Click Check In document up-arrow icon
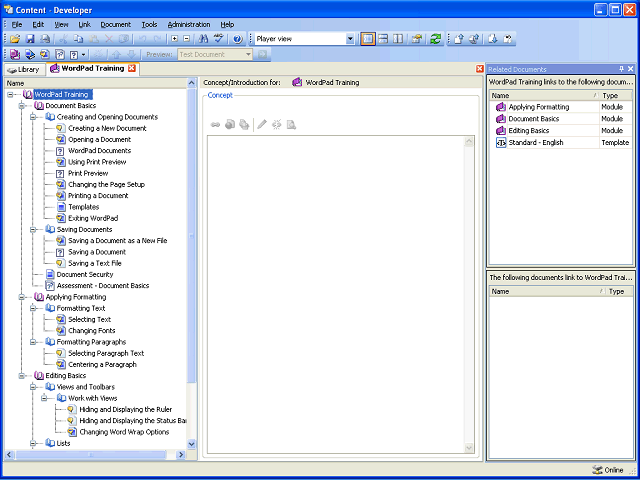This screenshot has width=640, height=480. coord(459,39)
